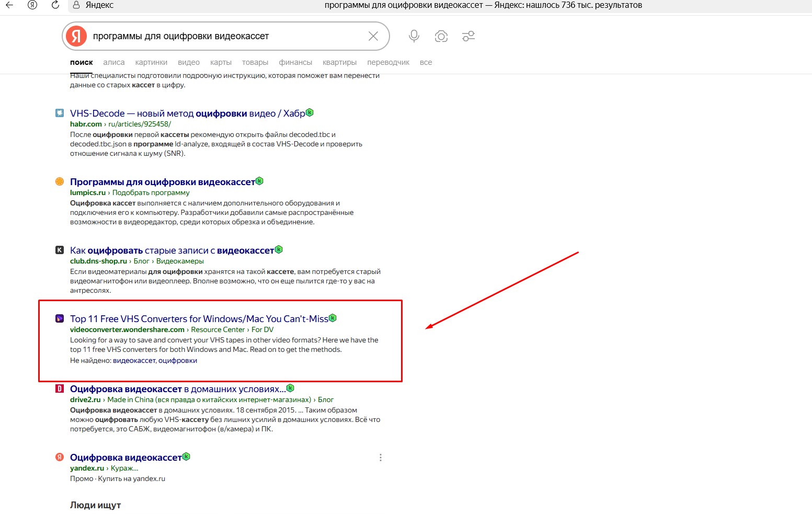Open Подобрать программу breadcrumb
This screenshot has width=812, height=514.
coord(151,192)
